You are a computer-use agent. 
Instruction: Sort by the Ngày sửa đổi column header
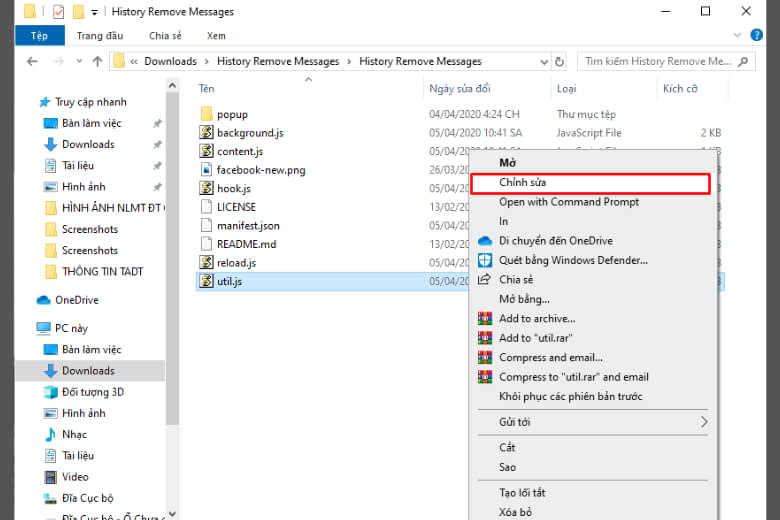460,88
